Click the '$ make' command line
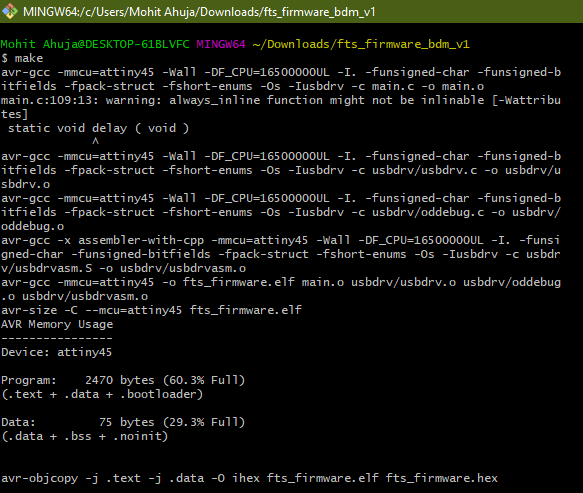583x493 pixels. pyautogui.click(x=22, y=58)
